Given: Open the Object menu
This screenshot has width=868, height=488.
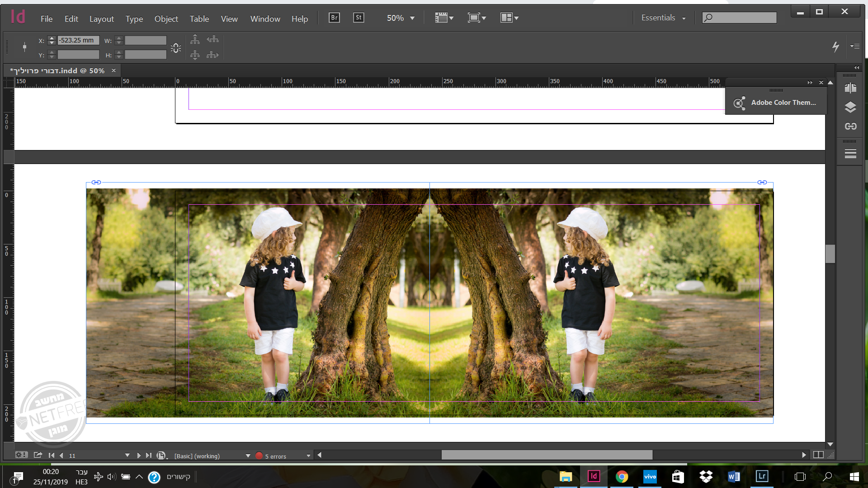Looking at the screenshot, I should point(166,19).
